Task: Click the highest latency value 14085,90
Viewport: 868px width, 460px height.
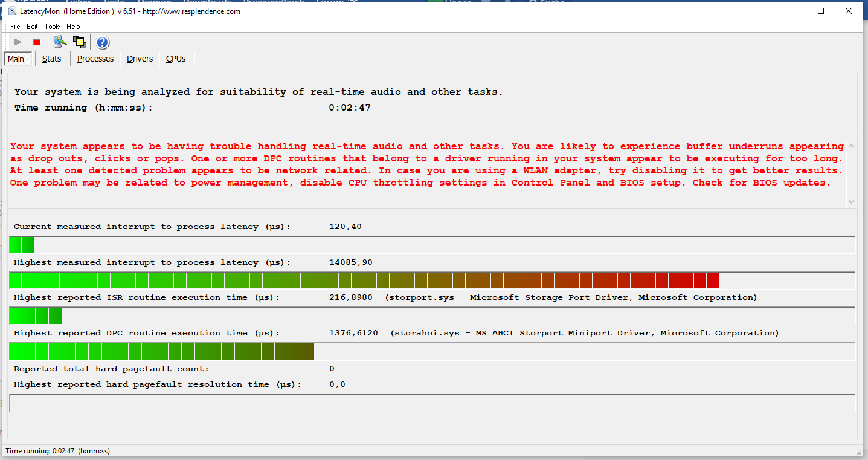Action: [x=351, y=262]
